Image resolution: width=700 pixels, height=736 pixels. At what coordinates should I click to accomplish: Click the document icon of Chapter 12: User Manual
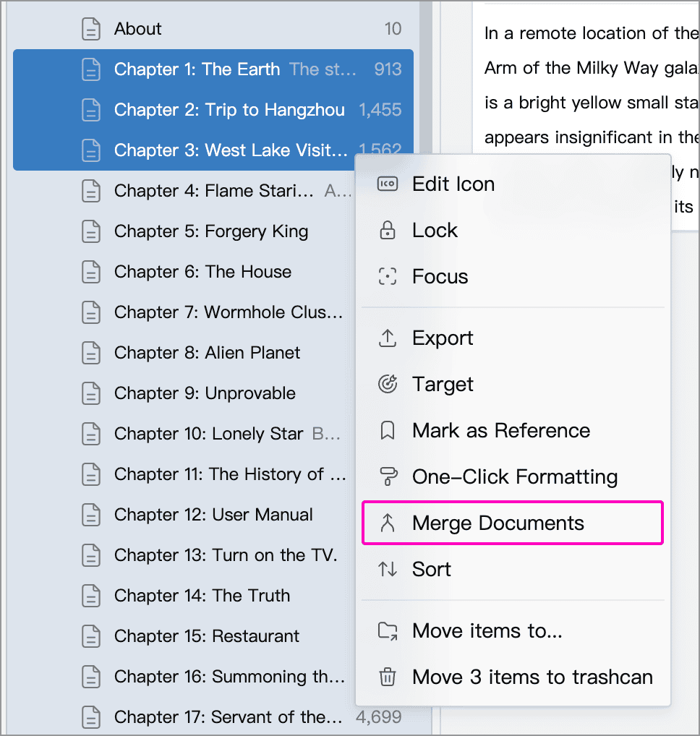coord(91,515)
